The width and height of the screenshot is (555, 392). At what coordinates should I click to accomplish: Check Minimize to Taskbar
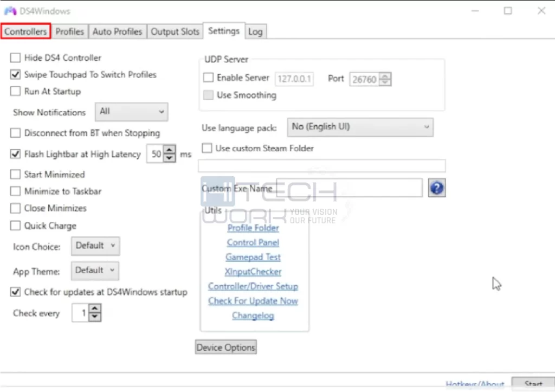coord(15,191)
